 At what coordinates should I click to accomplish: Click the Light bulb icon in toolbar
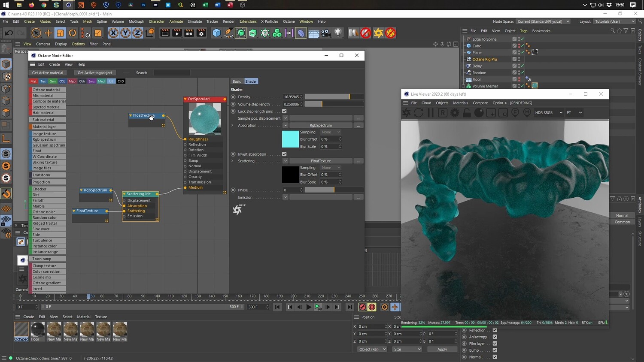pyautogui.click(x=338, y=33)
